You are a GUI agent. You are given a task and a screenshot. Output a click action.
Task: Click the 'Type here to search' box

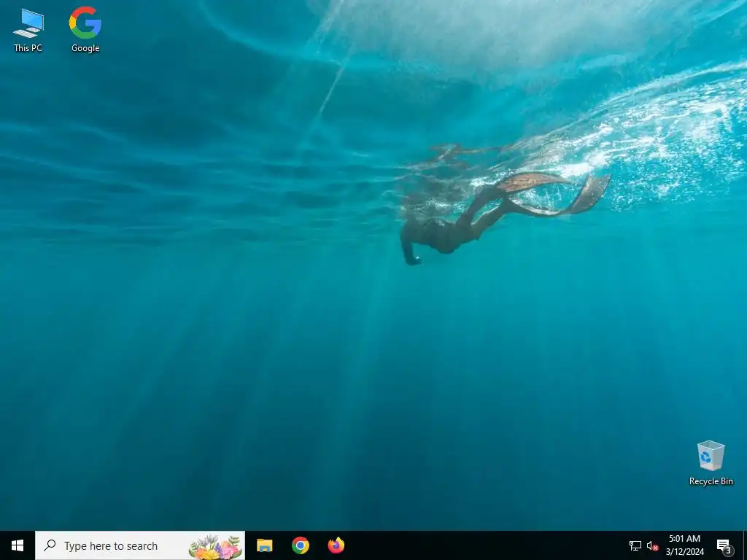pyautogui.click(x=140, y=545)
